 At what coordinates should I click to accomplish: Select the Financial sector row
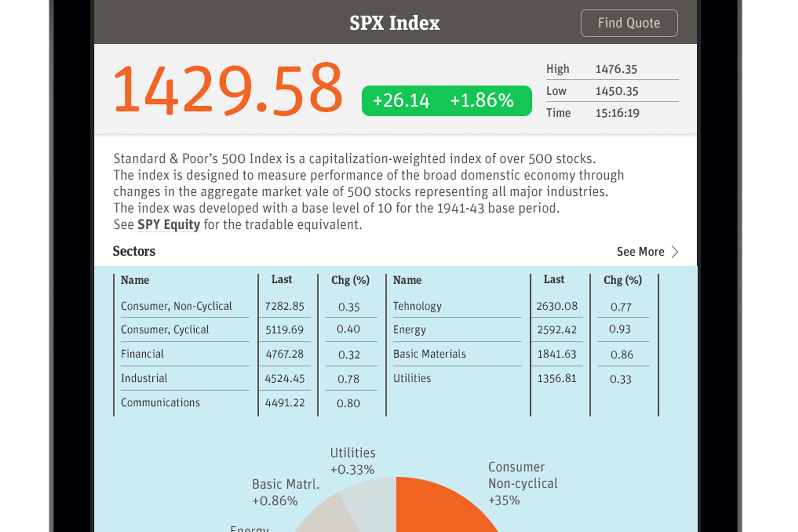(142, 354)
